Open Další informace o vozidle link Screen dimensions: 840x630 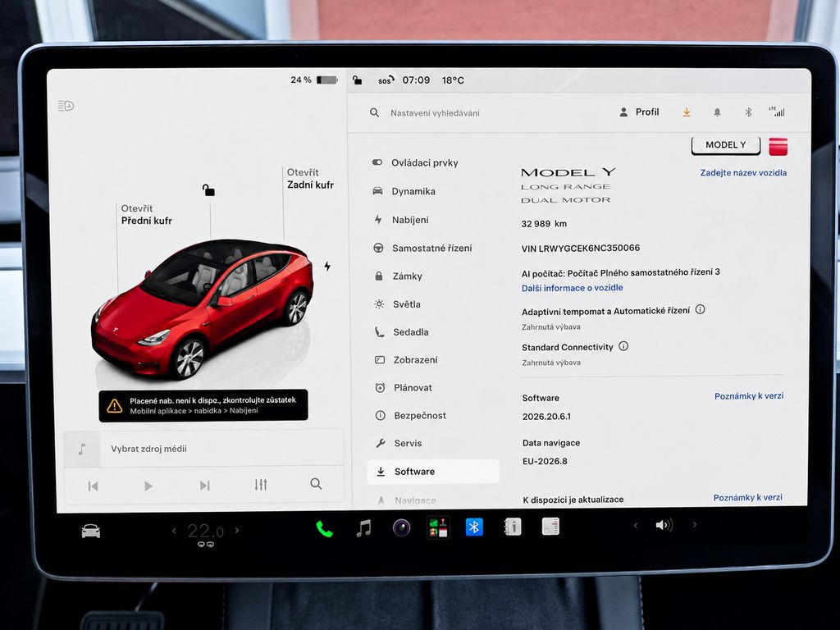[572, 288]
